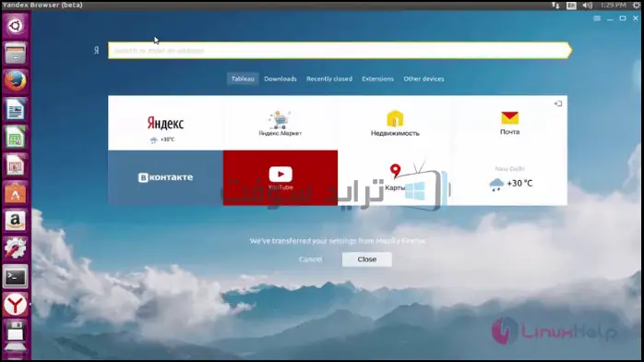
Task: Click the Close button on transfer notice
Action: pyautogui.click(x=367, y=259)
